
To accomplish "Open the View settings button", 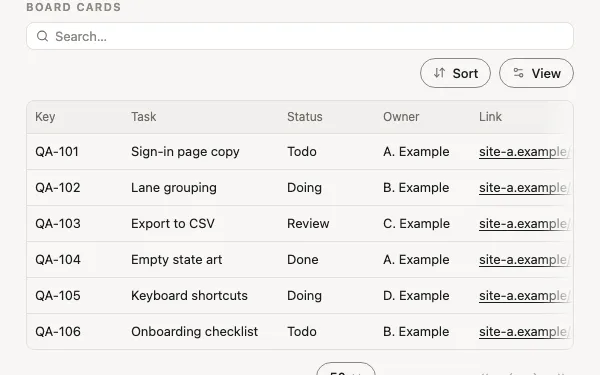I will [x=536, y=73].
